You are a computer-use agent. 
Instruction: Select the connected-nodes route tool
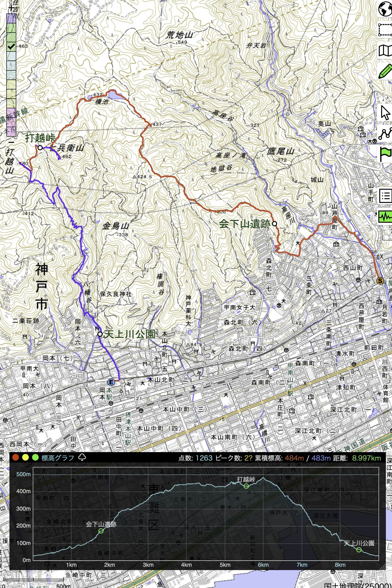tap(385, 133)
